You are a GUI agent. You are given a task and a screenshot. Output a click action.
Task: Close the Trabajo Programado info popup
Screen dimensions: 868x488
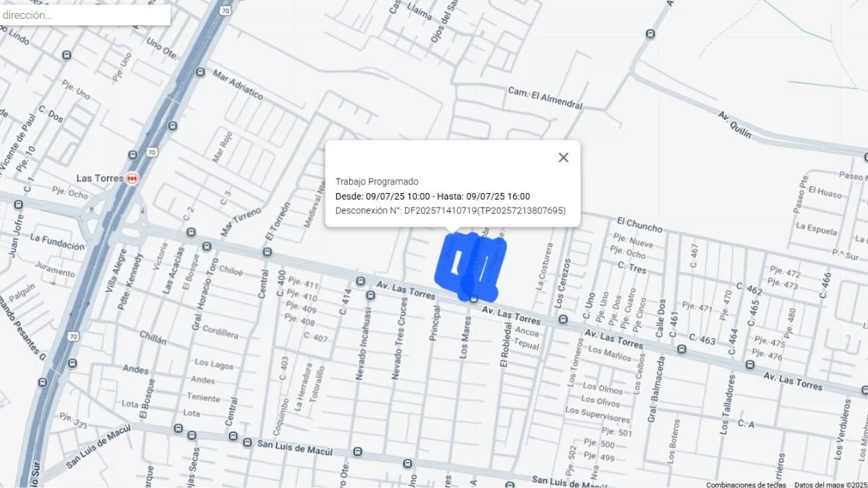point(563,158)
